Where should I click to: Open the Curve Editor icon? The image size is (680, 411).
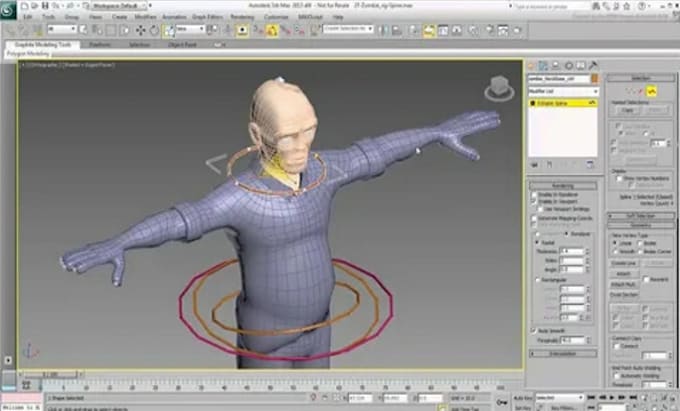pyautogui.click(x=443, y=30)
